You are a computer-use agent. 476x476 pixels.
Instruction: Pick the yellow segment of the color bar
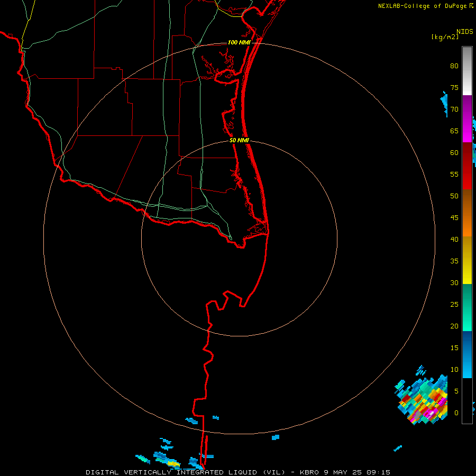coord(467,260)
